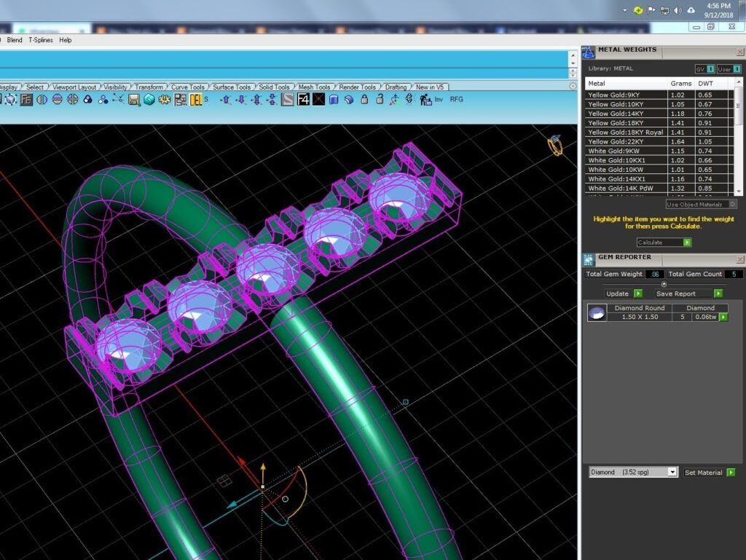This screenshot has height=560, width=746.
Task: Switch to the Solid Tools tab
Action: [274, 87]
